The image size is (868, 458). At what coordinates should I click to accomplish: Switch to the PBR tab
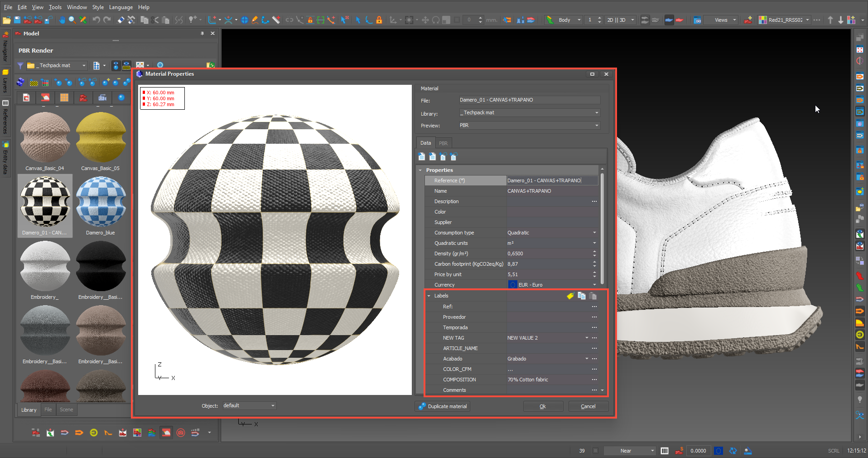tap(443, 143)
